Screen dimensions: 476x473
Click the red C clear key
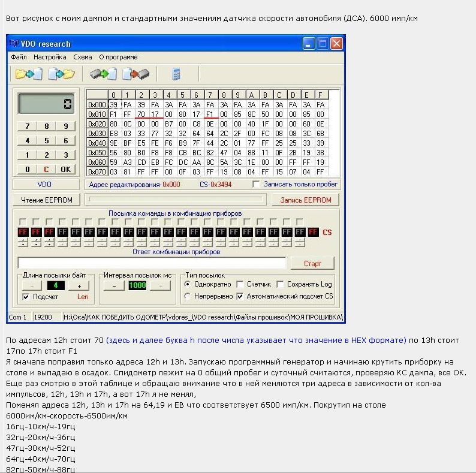pyautogui.click(x=46, y=169)
